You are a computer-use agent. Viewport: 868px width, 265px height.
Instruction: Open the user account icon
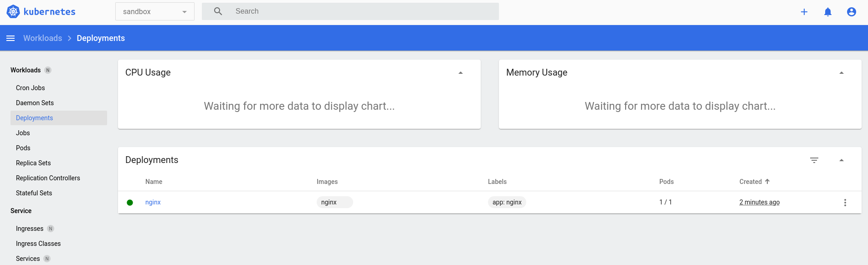852,12
